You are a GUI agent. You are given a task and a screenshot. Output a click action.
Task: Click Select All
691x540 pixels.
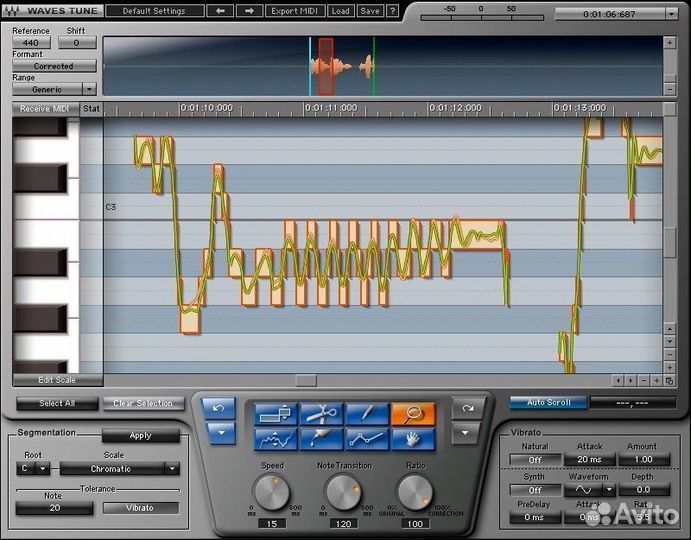pos(57,403)
